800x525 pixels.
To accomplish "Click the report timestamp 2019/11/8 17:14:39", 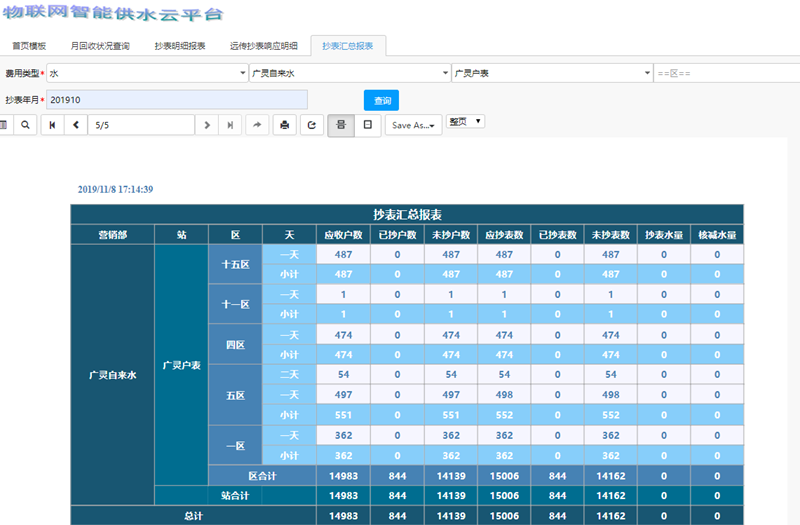I will coord(115,189).
